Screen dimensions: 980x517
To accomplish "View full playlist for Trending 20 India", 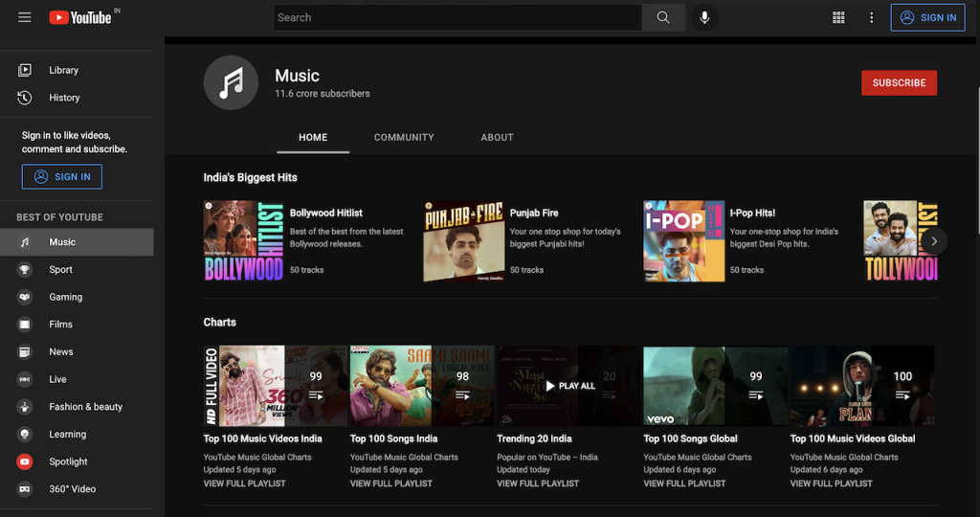I will coord(538,483).
